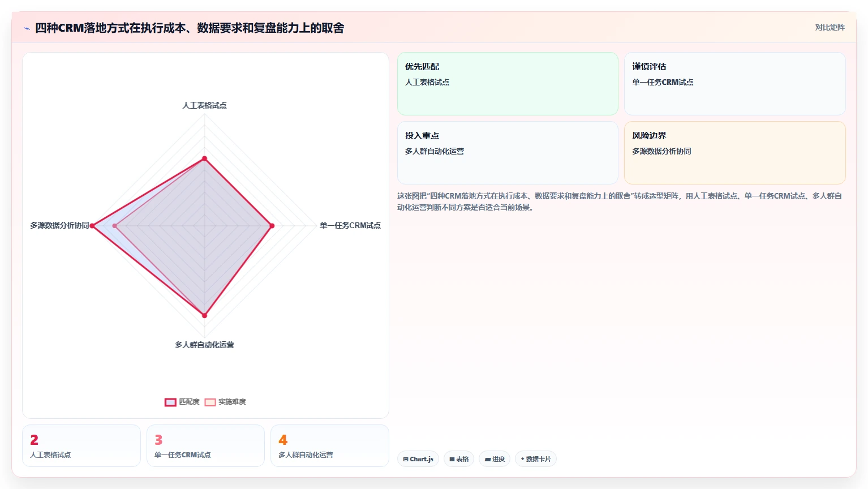Click 多人群自动化运营 text in 投入重点 card
Screen dimensions: 868x489
coord(435,151)
